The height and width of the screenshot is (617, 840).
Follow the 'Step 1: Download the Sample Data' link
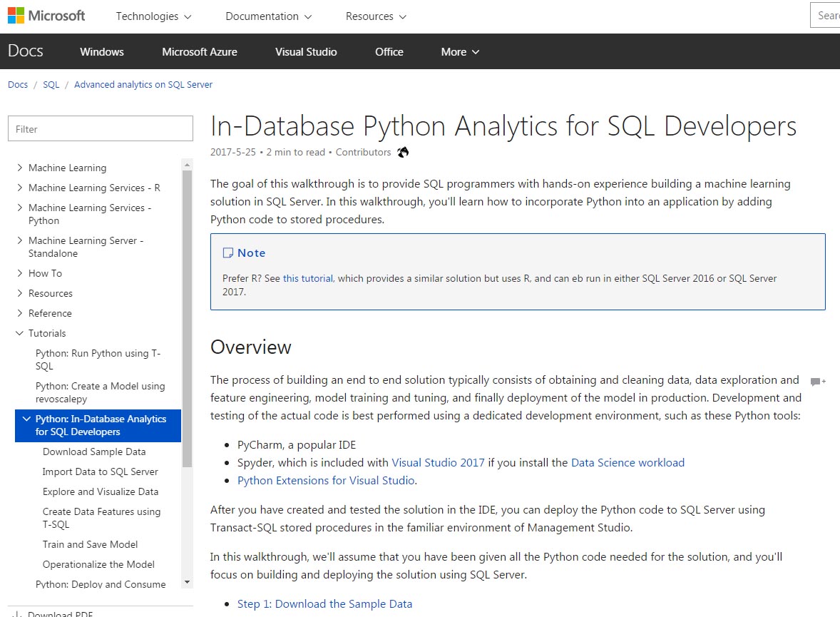(324, 603)
